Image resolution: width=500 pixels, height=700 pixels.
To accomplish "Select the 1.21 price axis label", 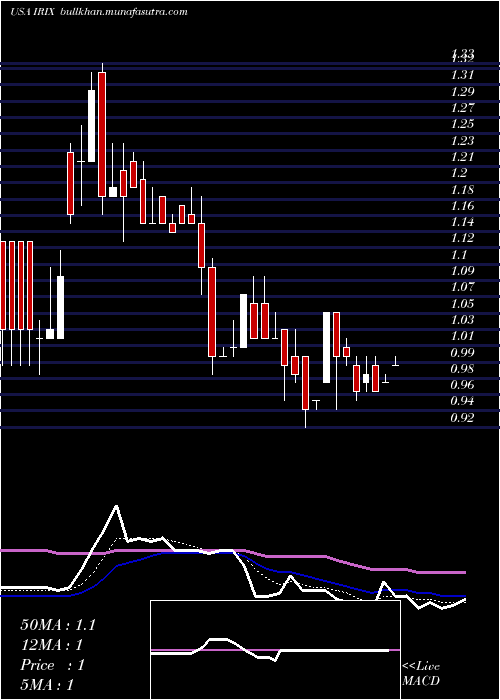I will point(461,157).
